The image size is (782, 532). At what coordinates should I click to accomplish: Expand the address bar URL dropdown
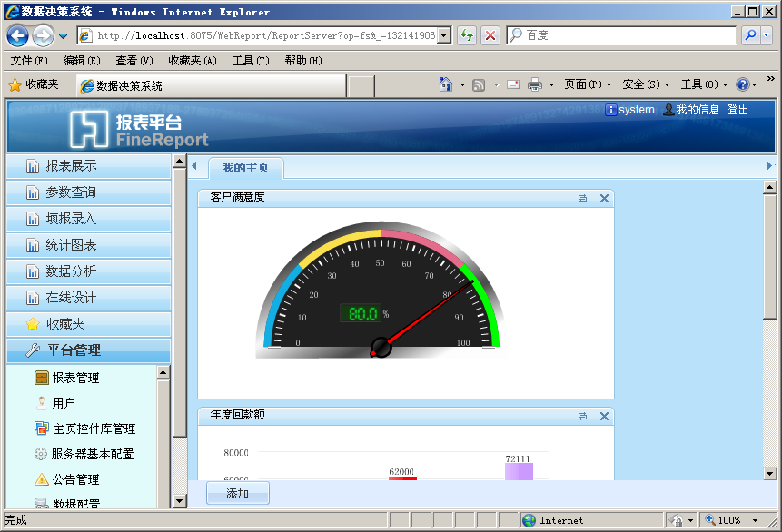[444, 35]
